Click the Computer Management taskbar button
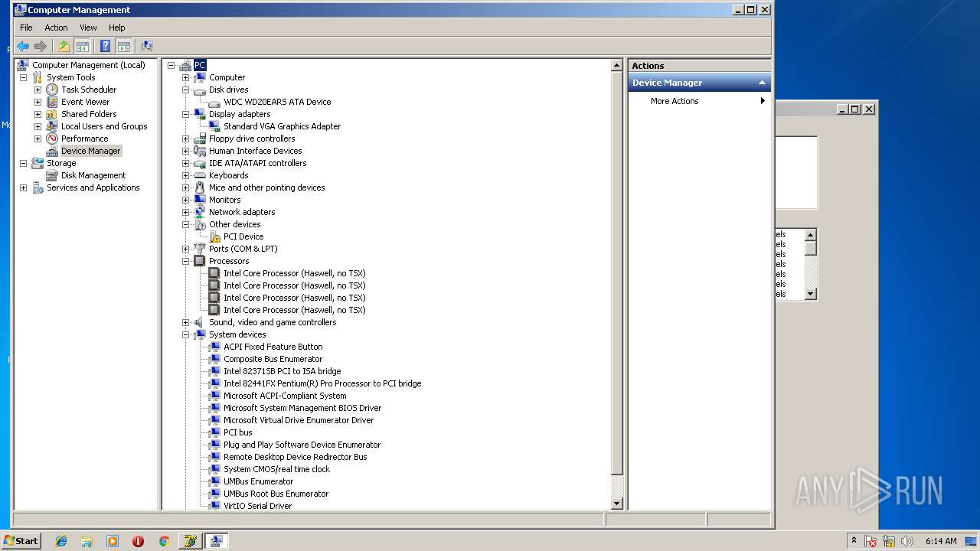The width and height of the screenshot is (980, 551). tap(215, 541)
